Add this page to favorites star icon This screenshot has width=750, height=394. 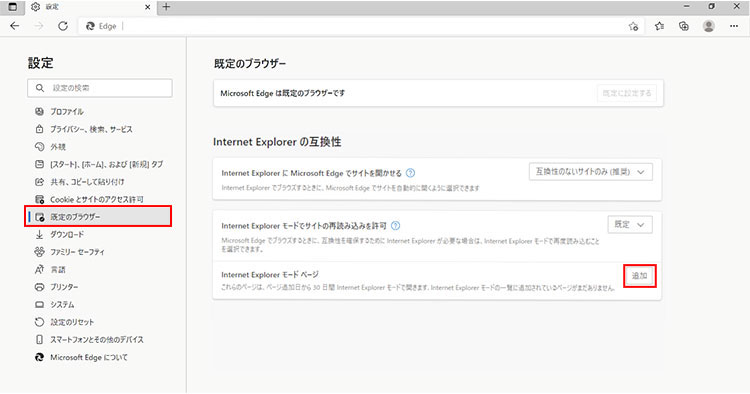633,26
